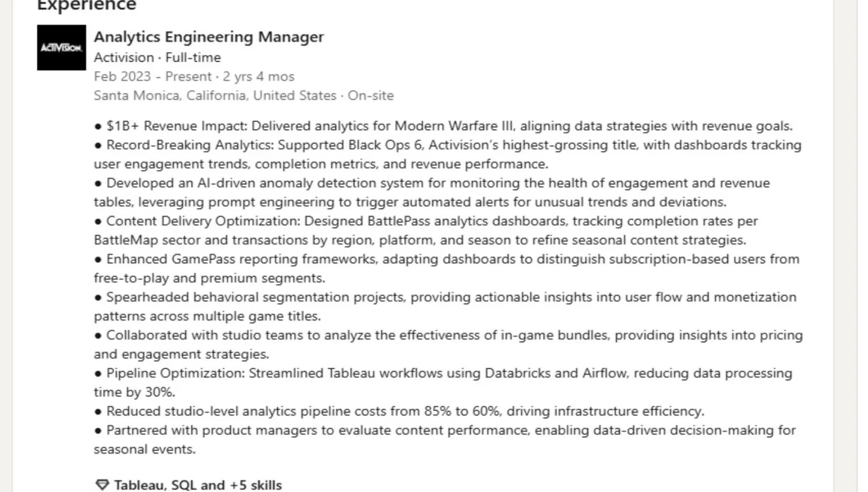Click the 2 yrs 4 mos duration text
The height and width of the screenshot is (492, 868).
coord(258,77)
